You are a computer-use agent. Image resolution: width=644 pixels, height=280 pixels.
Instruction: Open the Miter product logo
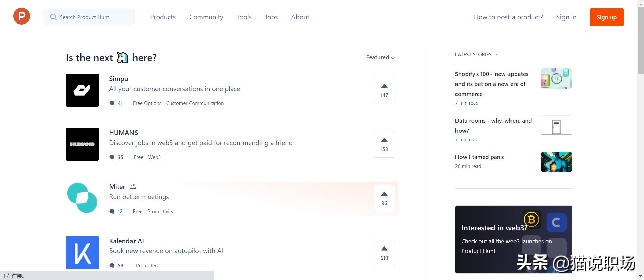click(x=82, y=198)
